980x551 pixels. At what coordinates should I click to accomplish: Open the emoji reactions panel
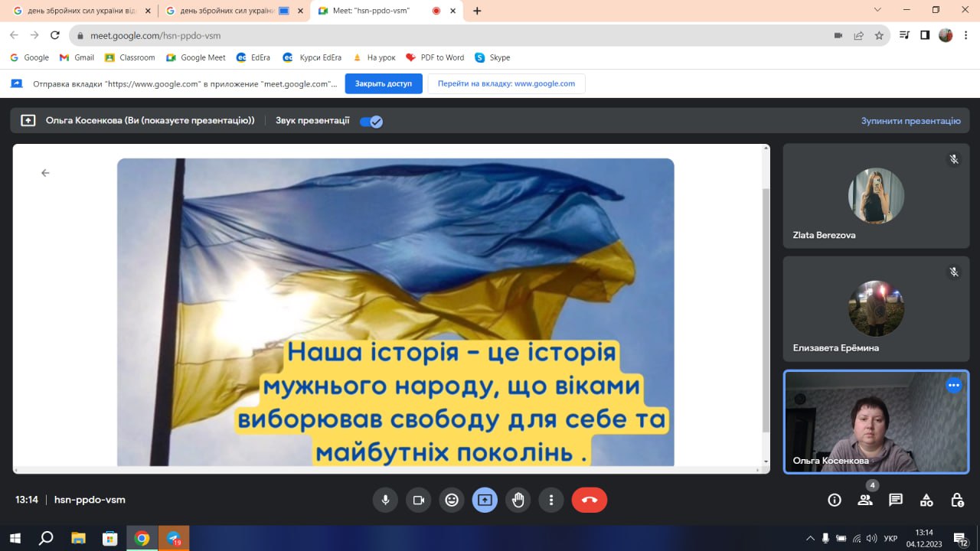pos(452,500)
